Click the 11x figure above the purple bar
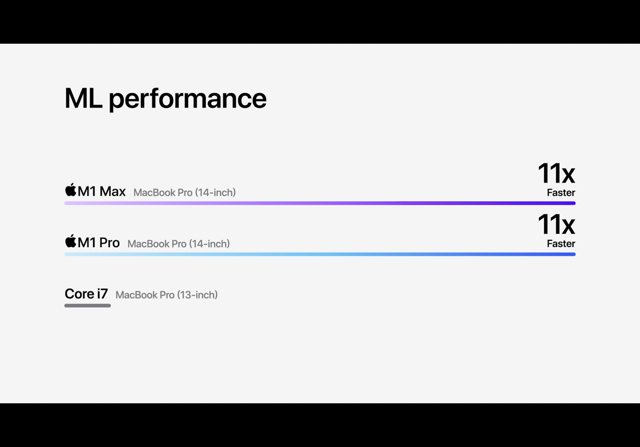Screen dimensions: 640x447 (556, 173)
